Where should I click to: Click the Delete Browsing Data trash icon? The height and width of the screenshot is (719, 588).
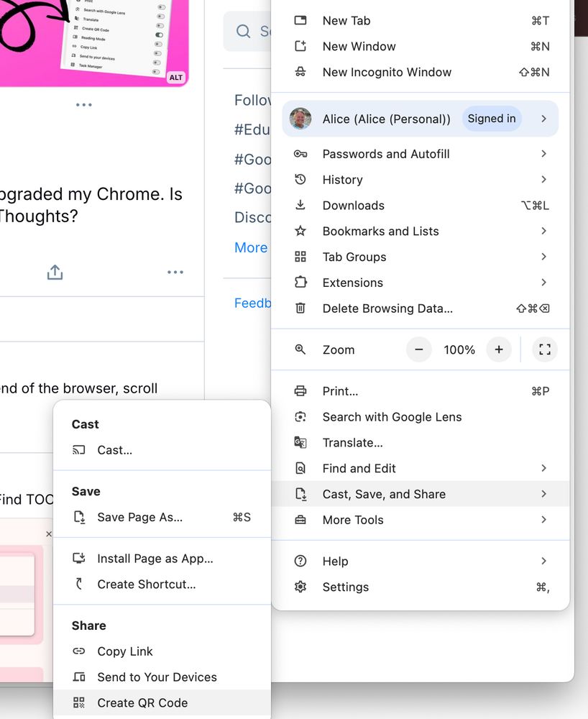[x=300, y=308]
